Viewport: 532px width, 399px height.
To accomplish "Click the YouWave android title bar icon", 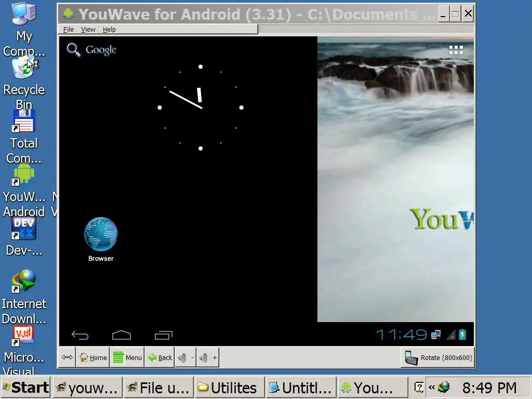I will point(68,14).
